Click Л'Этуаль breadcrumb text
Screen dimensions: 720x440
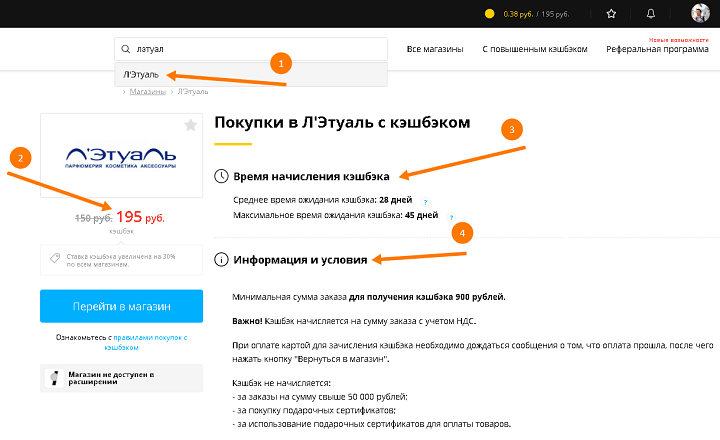coord(193,91)
